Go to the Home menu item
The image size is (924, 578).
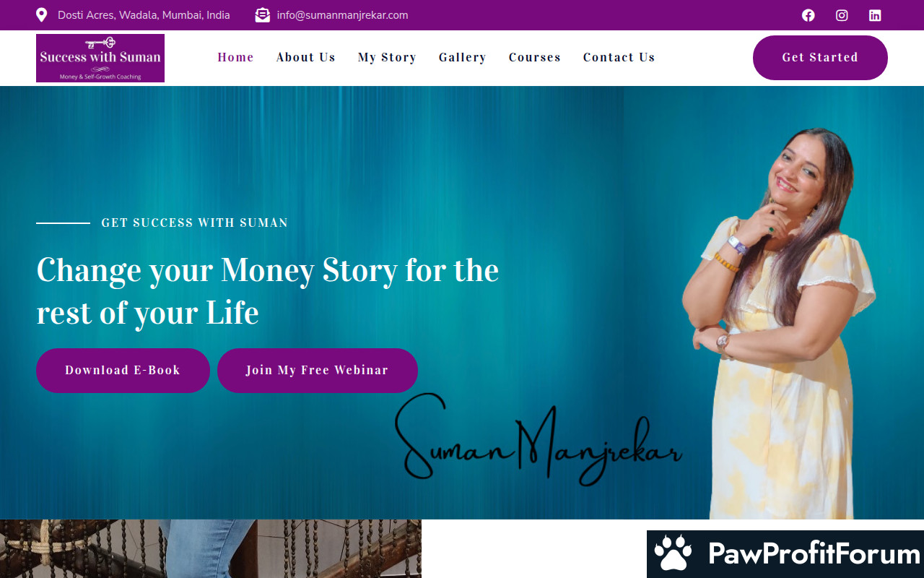(x=236, y=57)
